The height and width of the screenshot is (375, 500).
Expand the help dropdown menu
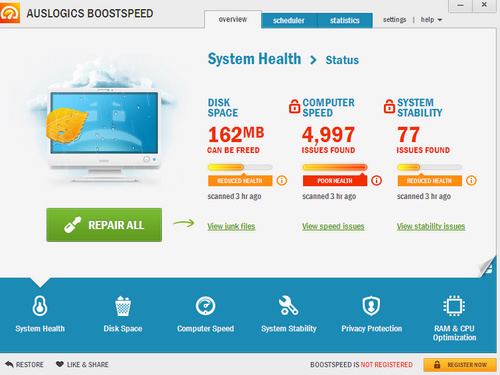(431, 20)
